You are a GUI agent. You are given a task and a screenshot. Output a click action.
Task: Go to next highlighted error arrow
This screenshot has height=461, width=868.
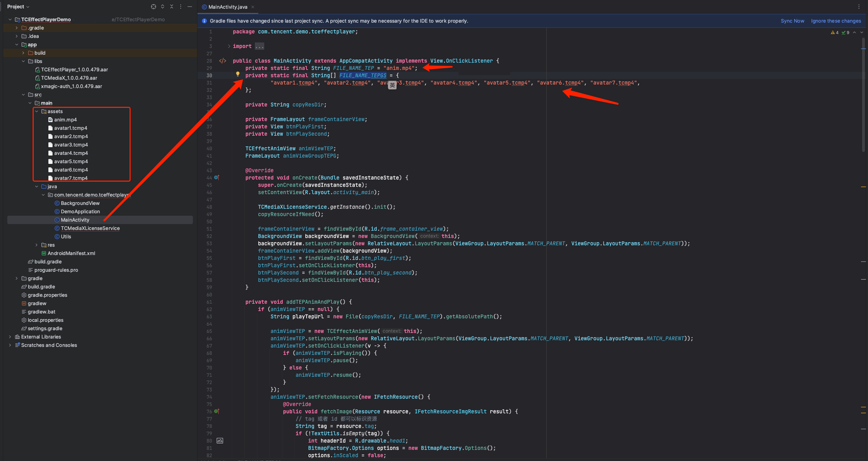tap(862, 32)
